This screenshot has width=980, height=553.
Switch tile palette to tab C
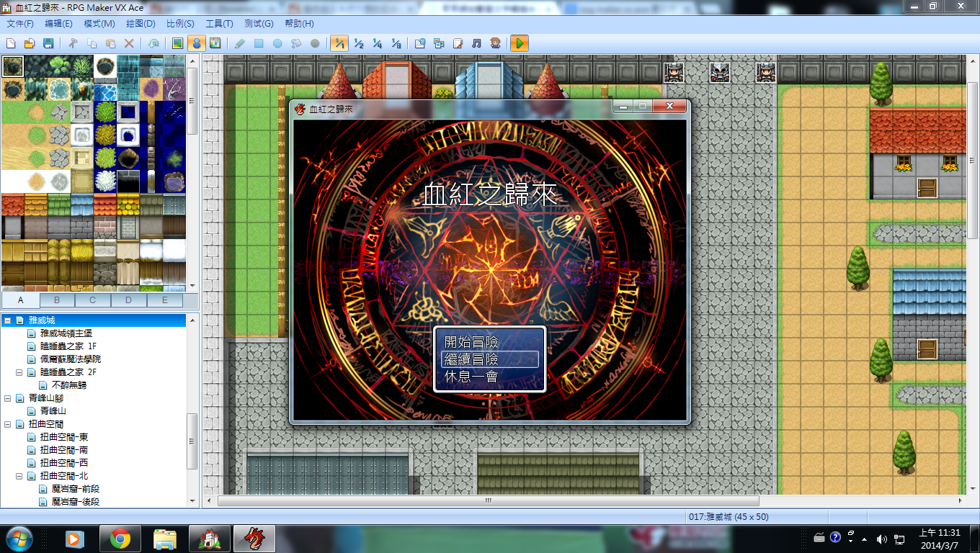(92, 300)
